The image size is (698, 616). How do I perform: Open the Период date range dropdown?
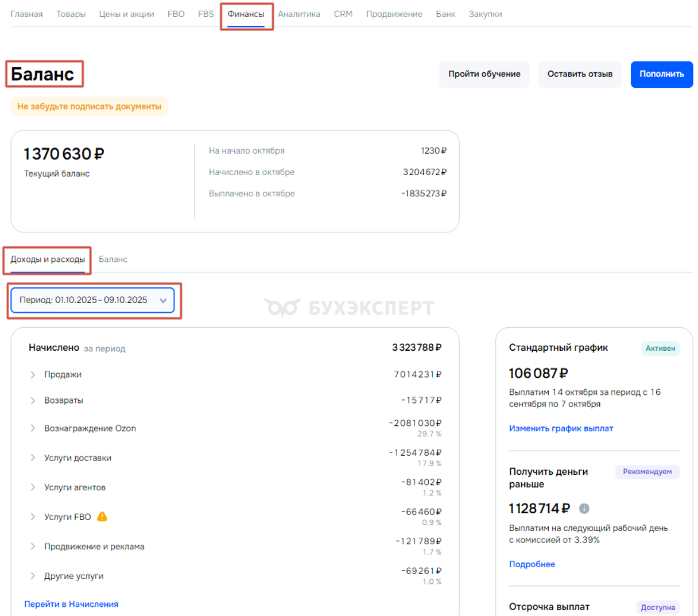click(92, 300)
